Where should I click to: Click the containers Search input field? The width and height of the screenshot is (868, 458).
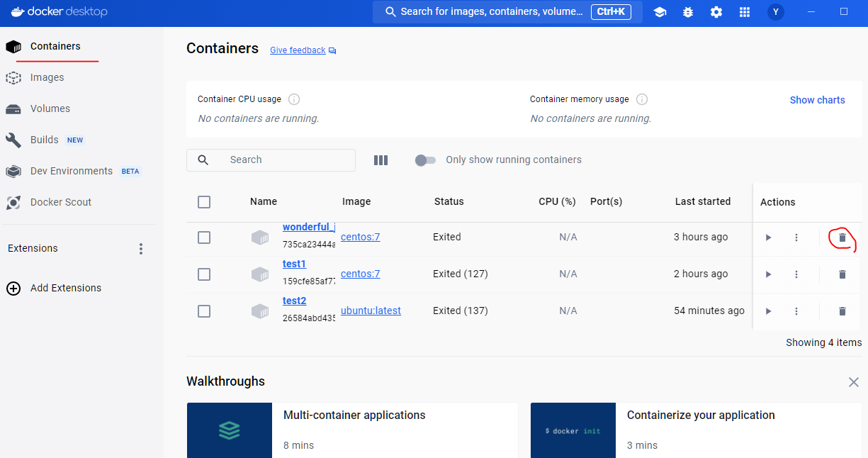pos(271,160)
